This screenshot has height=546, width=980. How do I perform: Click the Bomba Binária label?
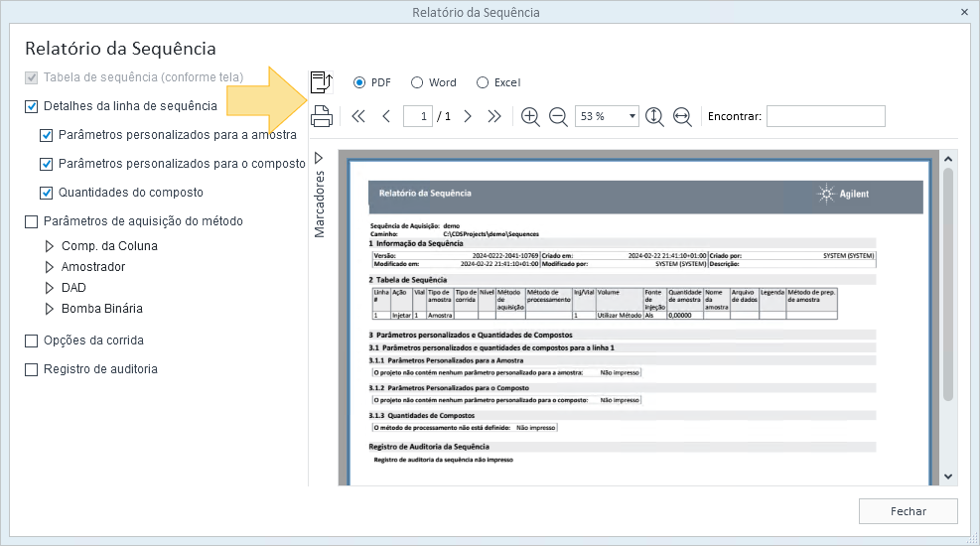tap(102, 309)
